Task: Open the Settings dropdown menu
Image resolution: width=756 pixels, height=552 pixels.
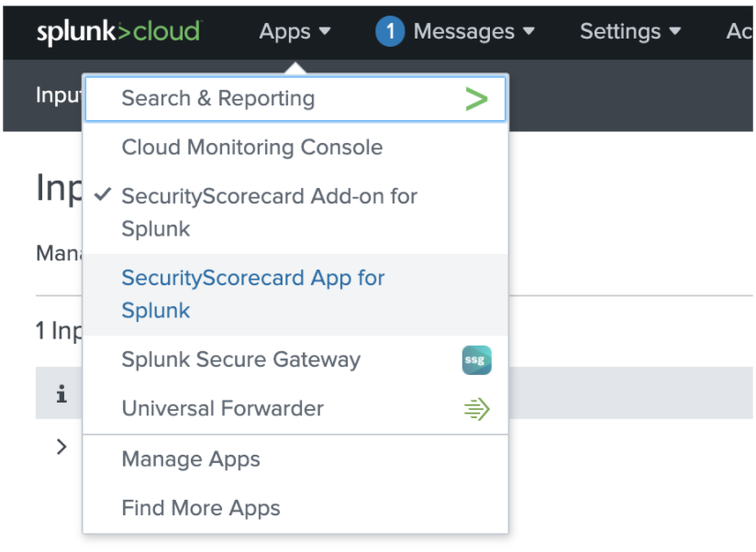Action: pos(630,32)
